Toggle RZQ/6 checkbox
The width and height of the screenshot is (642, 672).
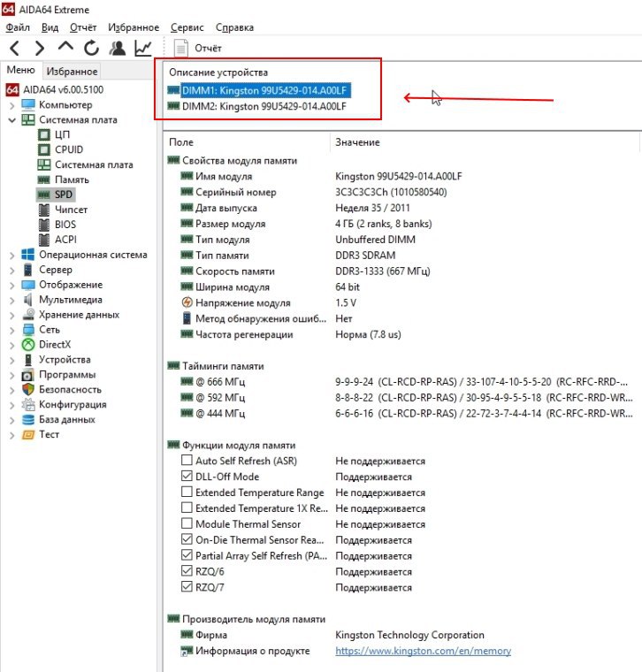click(187, 571)
